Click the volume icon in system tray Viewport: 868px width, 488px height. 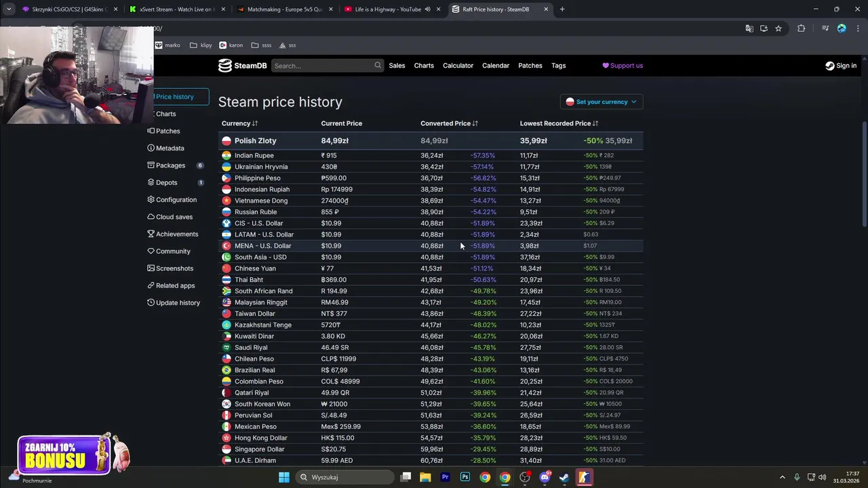823,477
